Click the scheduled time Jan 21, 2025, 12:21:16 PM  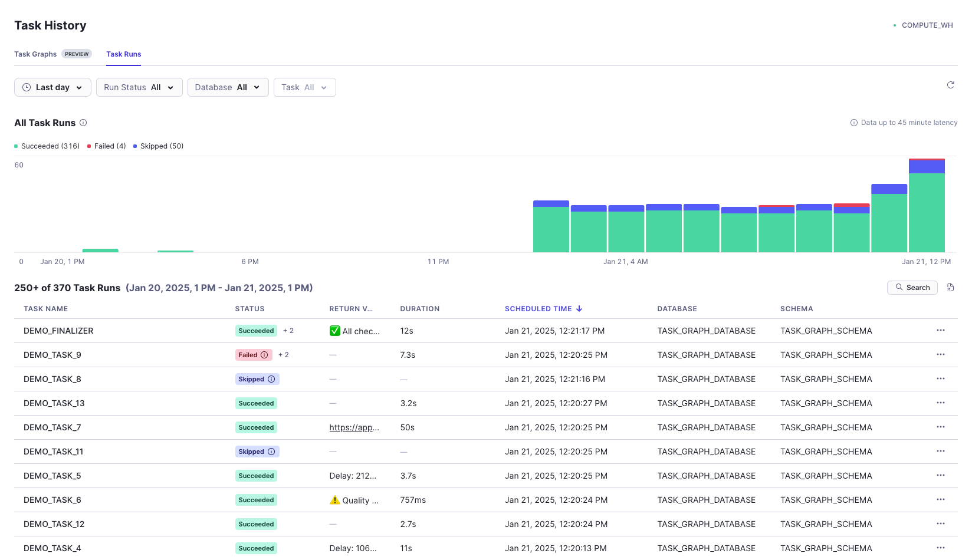click(x=555, y=379)
